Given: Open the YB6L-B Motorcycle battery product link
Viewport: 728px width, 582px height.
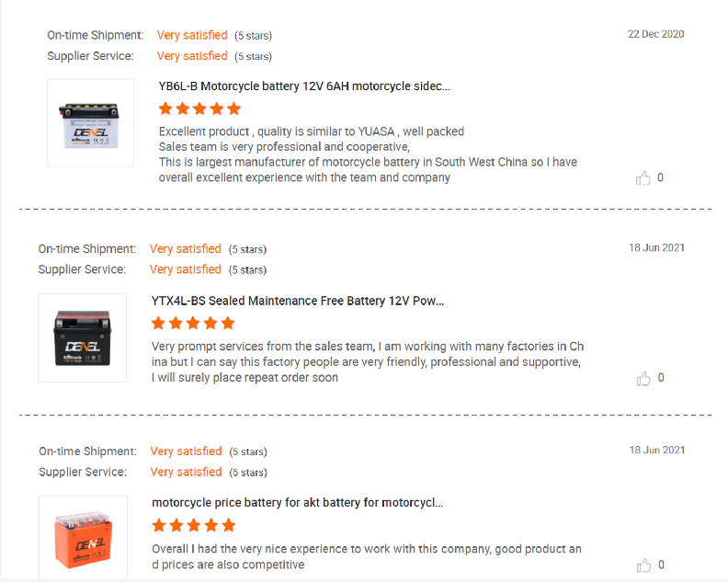Looking at the screenshot, I should (304, 86).
